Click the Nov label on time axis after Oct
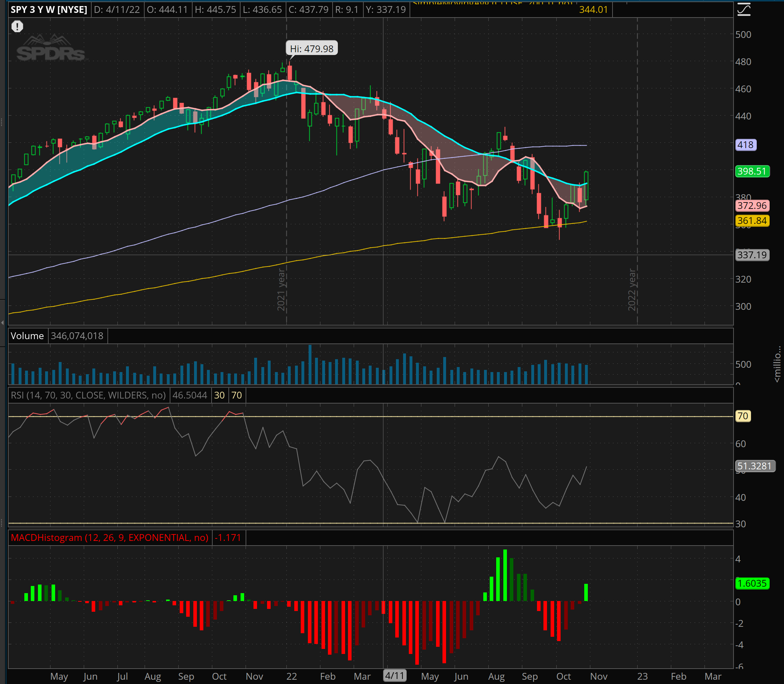 (599, 676)
